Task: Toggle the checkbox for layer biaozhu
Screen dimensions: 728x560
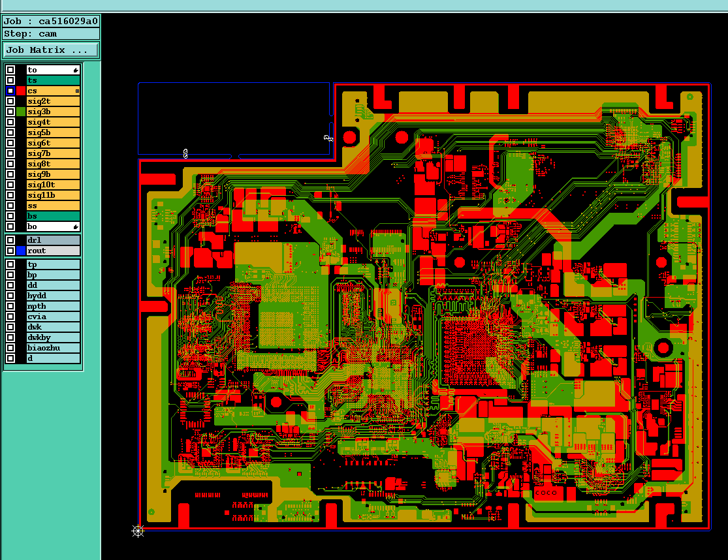Action: click(10, 348)
